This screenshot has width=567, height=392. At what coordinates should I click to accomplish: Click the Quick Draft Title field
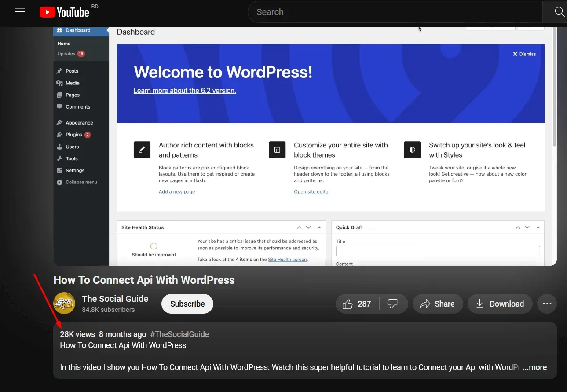tap(438, 251)
